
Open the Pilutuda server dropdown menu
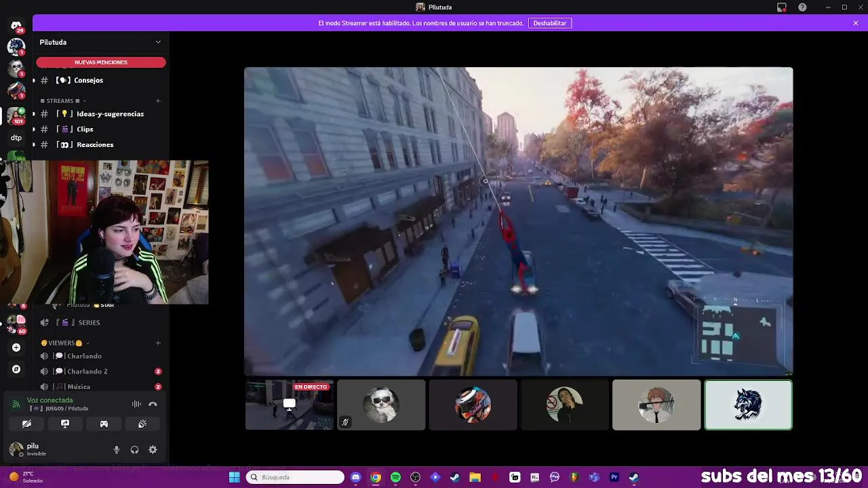pos(100,42)
